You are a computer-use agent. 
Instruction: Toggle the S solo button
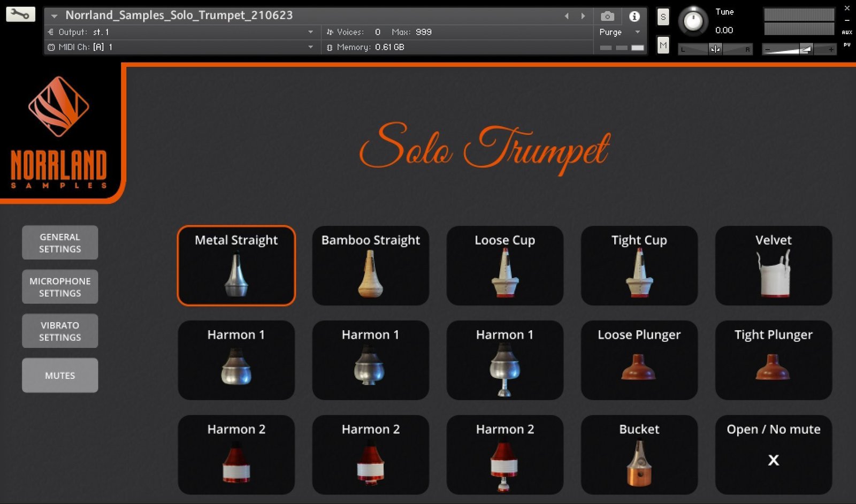pyautogui.click(x=663, y=17)
